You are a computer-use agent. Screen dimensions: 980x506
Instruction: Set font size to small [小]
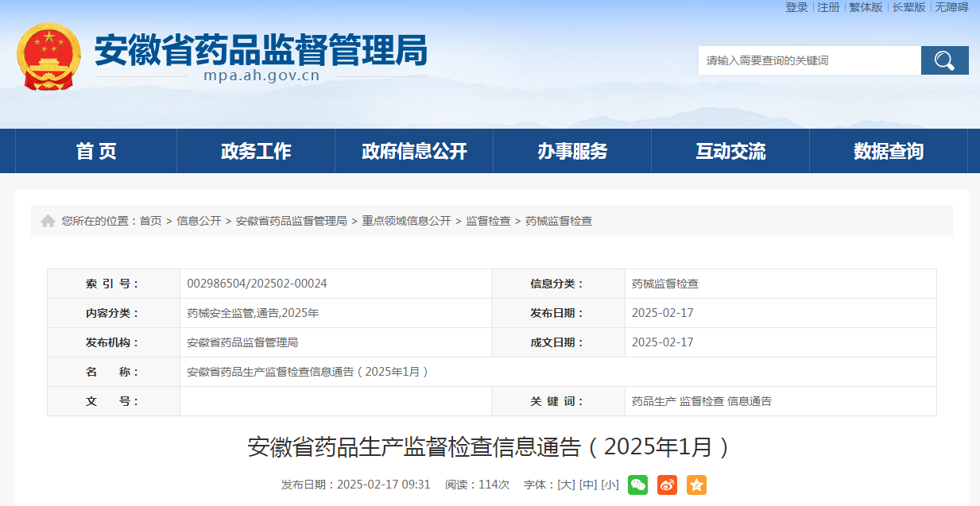point(610,485)
